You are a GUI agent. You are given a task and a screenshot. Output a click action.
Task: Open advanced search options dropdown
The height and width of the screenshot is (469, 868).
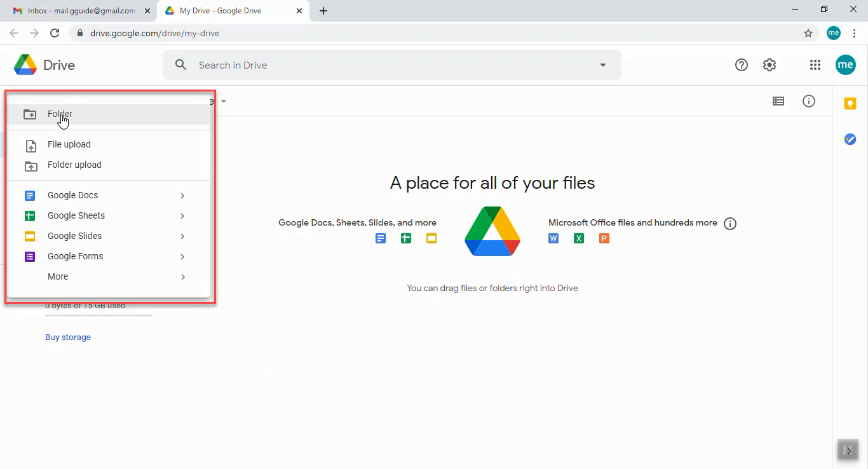click(602, 64)
